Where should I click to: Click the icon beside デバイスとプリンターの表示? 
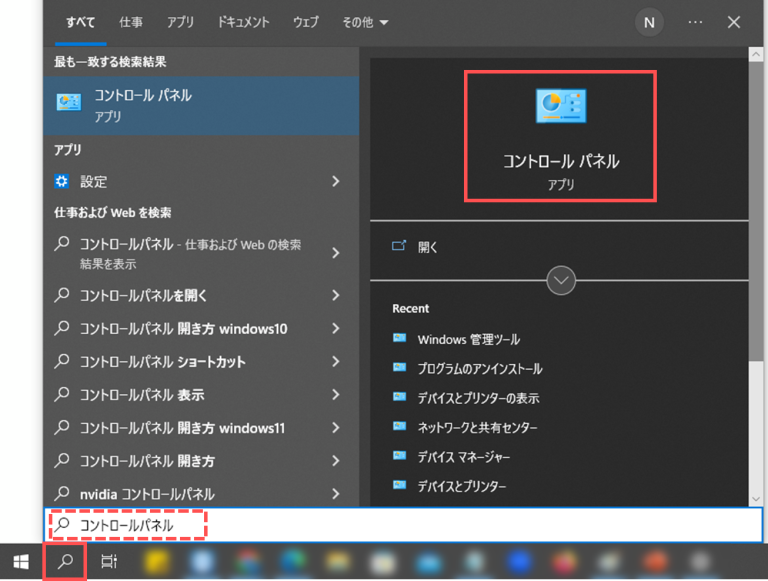400,397
